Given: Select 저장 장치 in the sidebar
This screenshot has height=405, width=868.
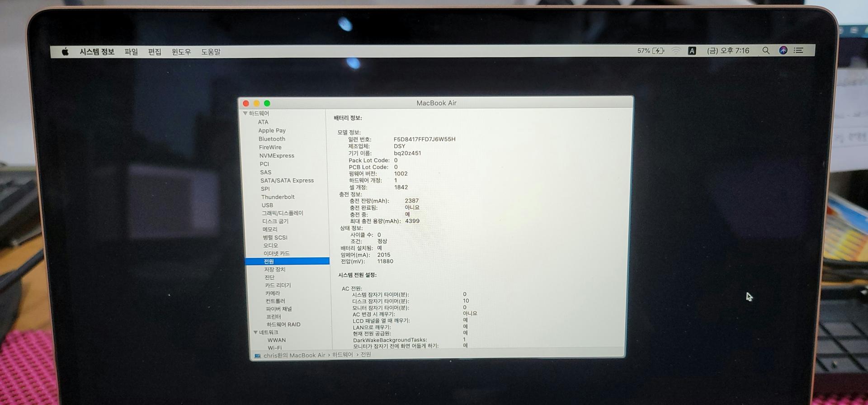Looking at the screenshot, I should click(275, 269).
